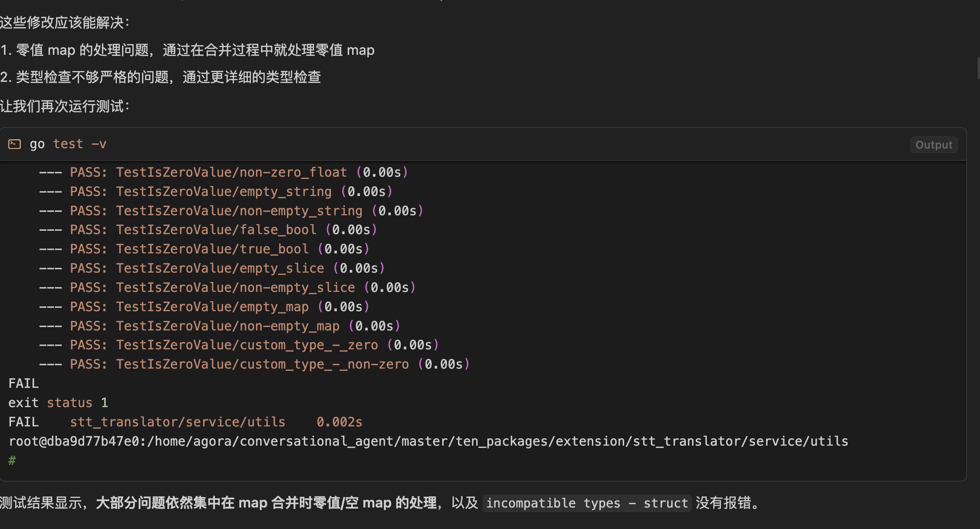
Task: Select the non-empty_string test result line
Action: click(x=231, y=211)
